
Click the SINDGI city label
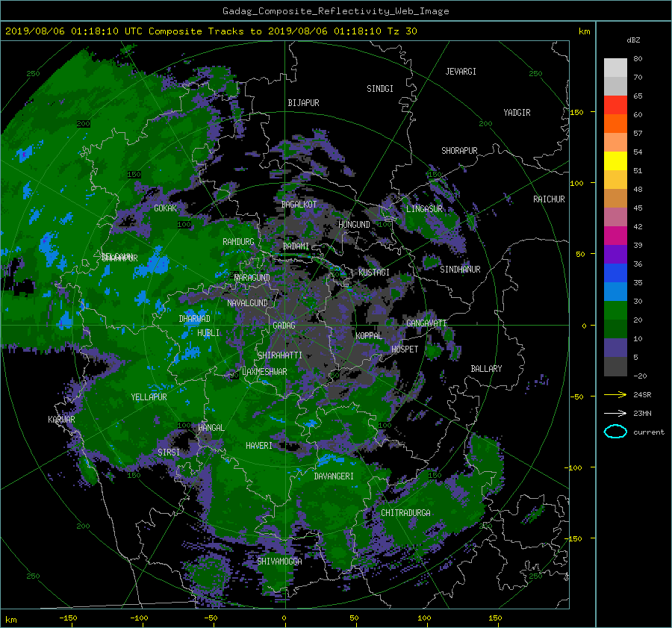click(380, 89)
